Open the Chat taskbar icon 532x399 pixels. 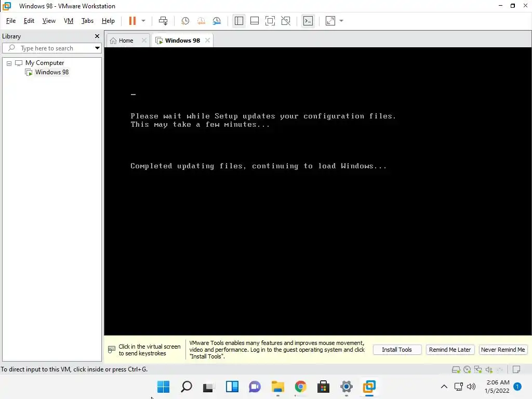pos(255,387)
